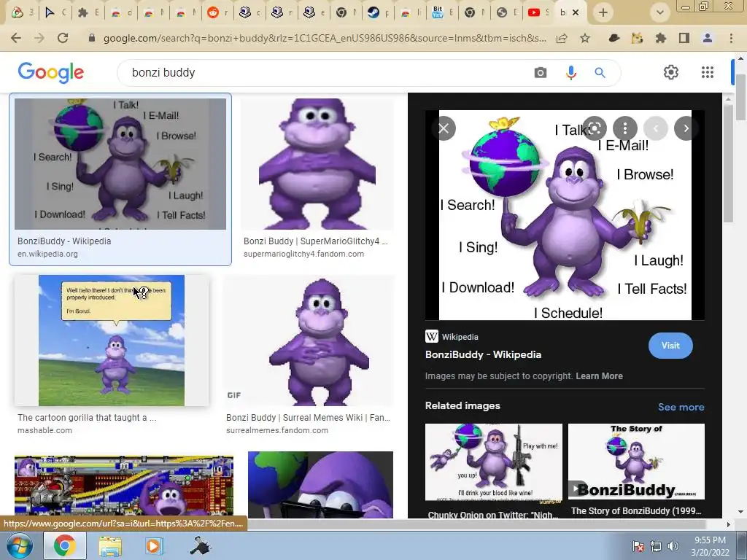
Task: Open the BonziBuddy - Wikipedia title link in the preview
Action: 483,355
